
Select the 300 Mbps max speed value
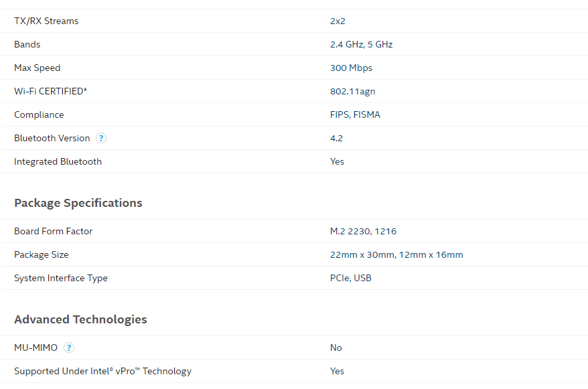(351, 68)
